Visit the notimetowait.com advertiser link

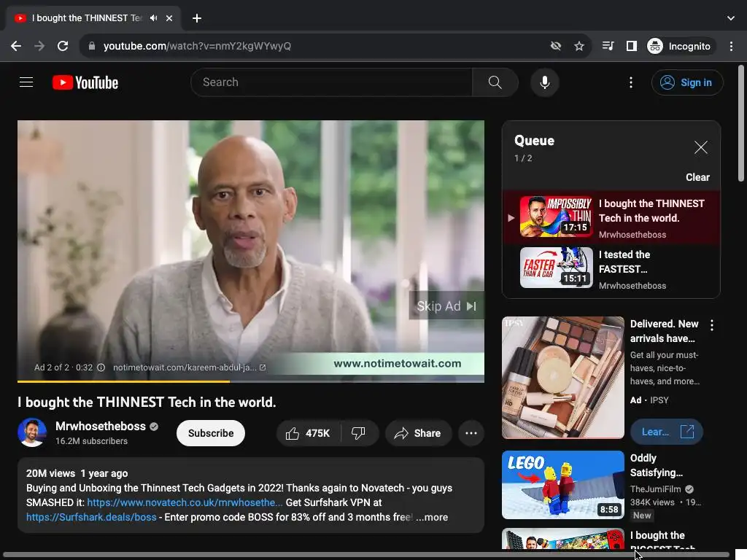tap(189, 367)
